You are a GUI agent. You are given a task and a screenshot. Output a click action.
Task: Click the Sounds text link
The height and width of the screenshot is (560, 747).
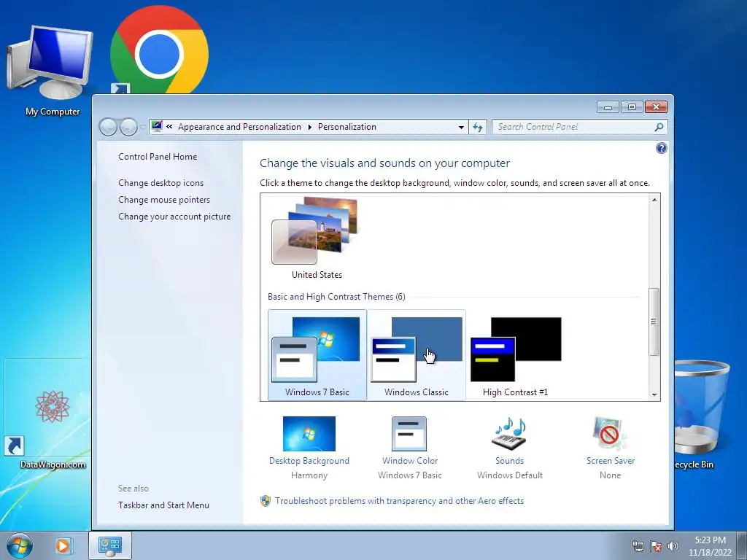coord(509,461)
